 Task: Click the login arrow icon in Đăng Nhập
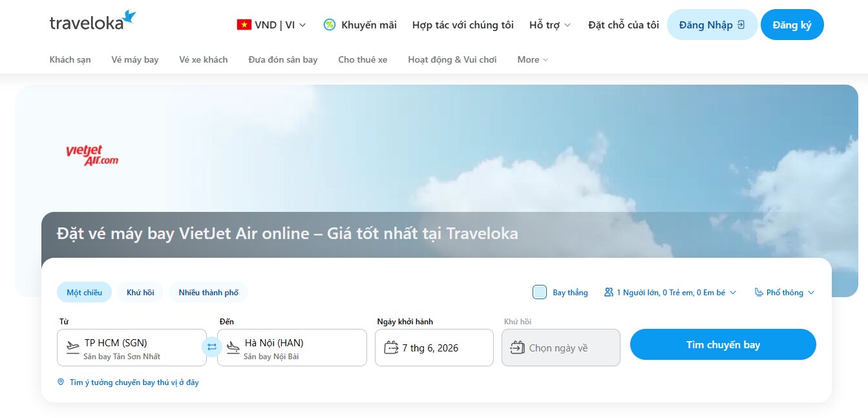point(741,25)
